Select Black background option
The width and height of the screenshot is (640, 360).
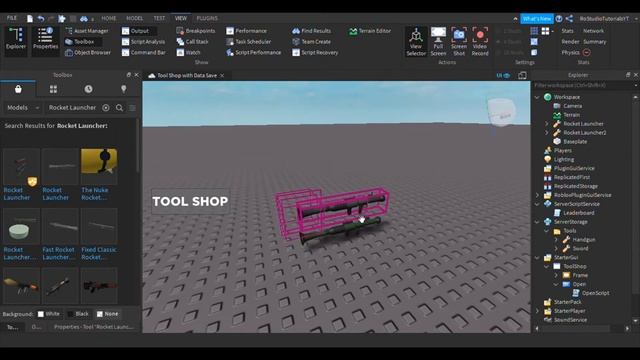(78, 314)
